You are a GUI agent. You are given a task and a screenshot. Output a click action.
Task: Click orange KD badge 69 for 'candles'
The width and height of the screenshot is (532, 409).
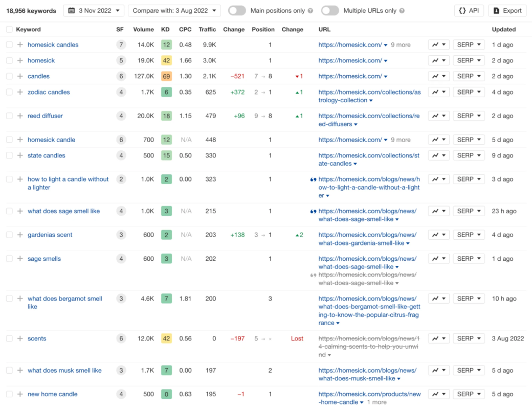click(166, 76)
